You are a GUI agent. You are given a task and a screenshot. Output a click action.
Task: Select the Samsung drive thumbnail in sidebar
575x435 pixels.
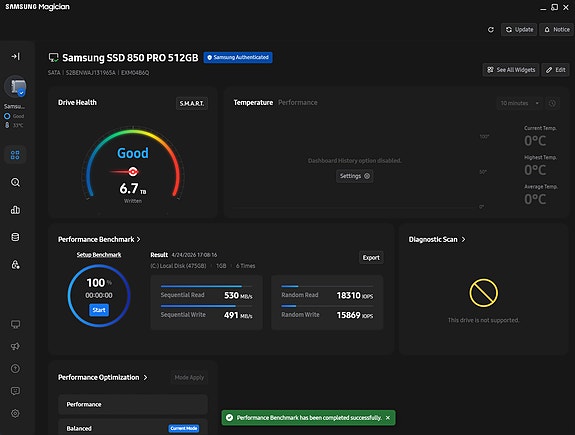15,87
